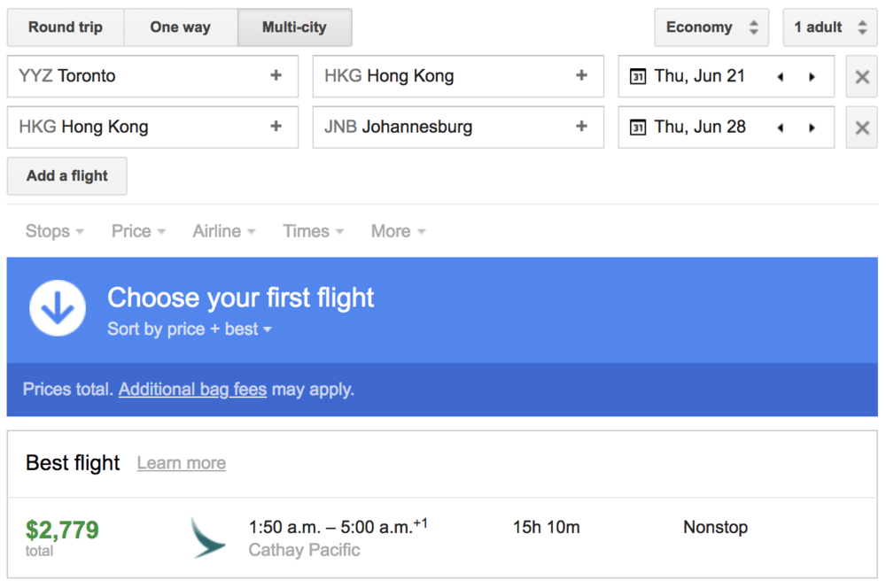This screenshot has height=588, width=886.
Task: Click plus icon beside JNB Johannesburg
Action: pyautogui.click(x=582, y=127)
